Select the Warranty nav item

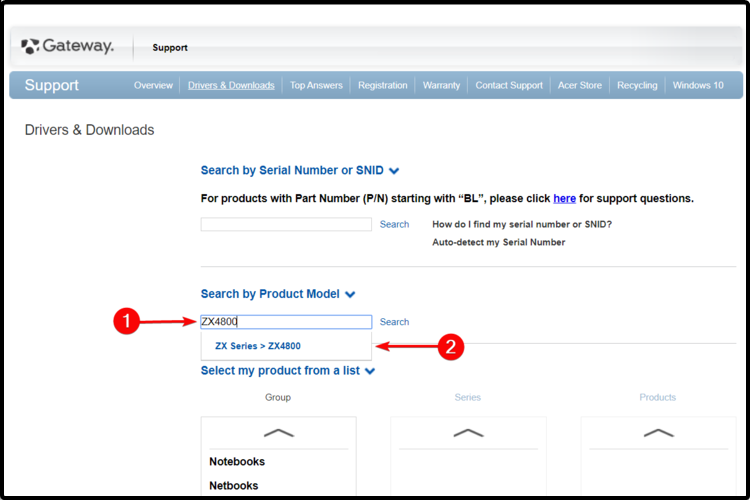(441, 85)
